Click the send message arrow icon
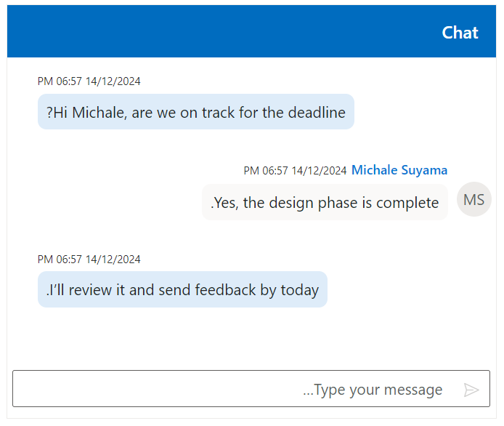Image resolution: width=504 pixels, height=426 pixels. pyautogui.click(x=471, y=390)
